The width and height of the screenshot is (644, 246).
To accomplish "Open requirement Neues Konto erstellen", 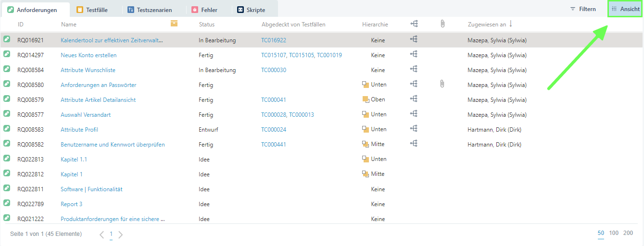I will [88, 55].
